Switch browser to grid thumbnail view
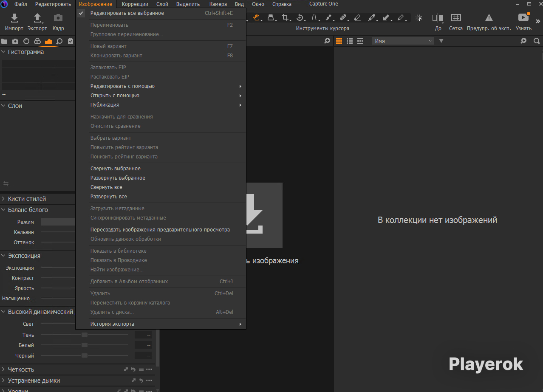Screen dimensions: 543x392 pyautogui.click(x=339, y=41)
